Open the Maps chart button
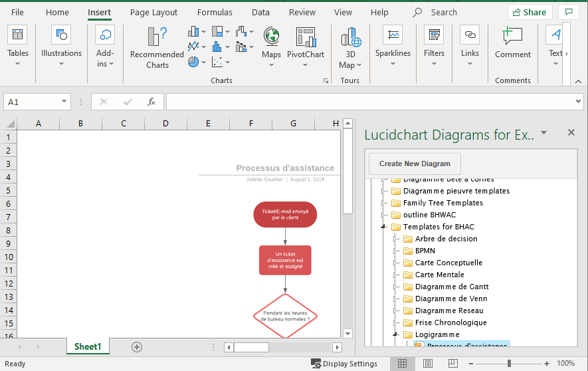 (271, 47)
